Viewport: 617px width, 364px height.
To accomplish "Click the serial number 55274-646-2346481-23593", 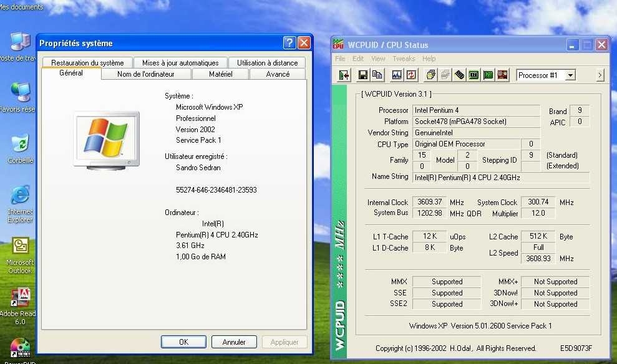I will 216,190.
